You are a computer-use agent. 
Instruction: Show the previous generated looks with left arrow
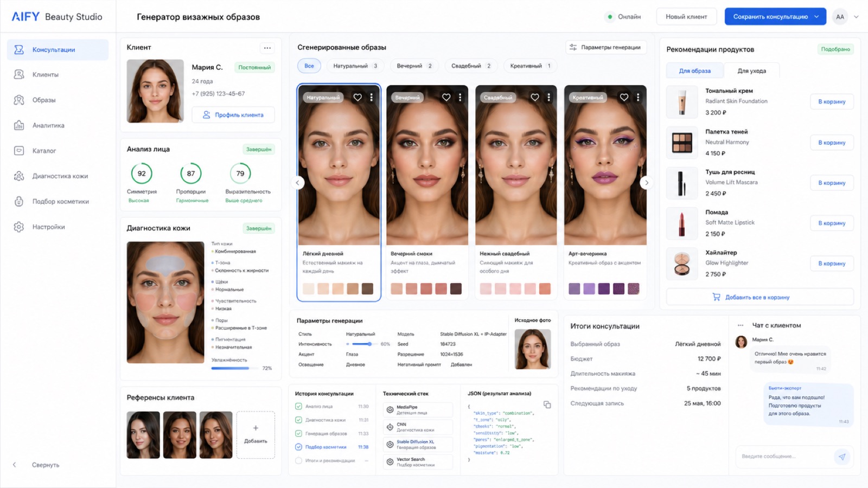click(297, 183)
